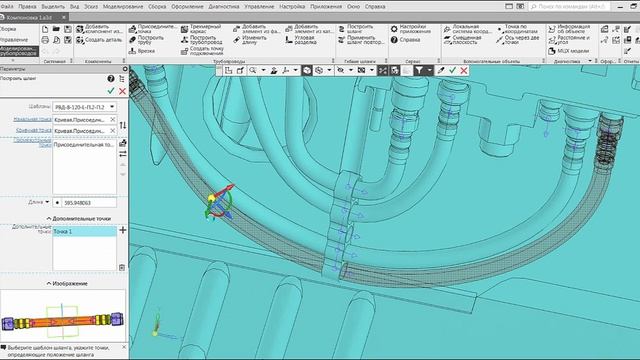Image resolution: width=640 pixels, height=360 pixels.
Task: Select the Врезка tool
Action: point(142,51)
